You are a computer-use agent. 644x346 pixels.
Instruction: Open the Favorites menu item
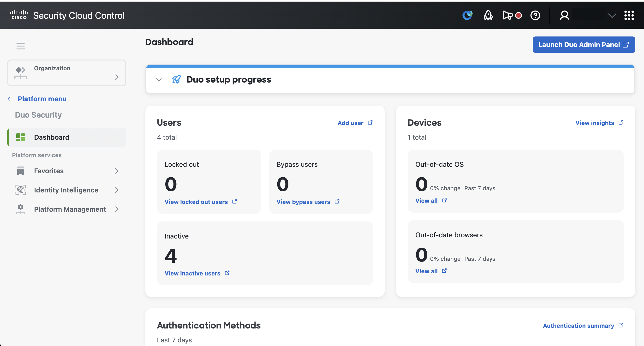pyautogui.click(x=67, y=171)
